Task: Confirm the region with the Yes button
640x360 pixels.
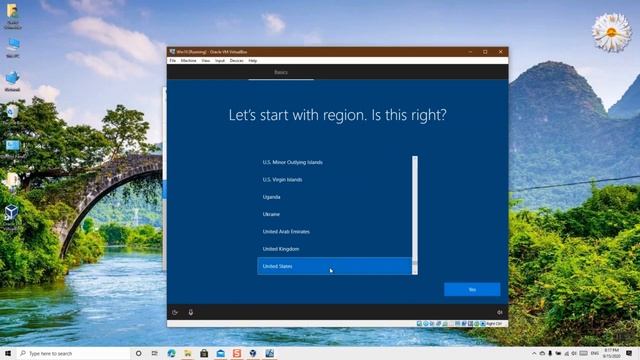Action: (x=472, y=289)
